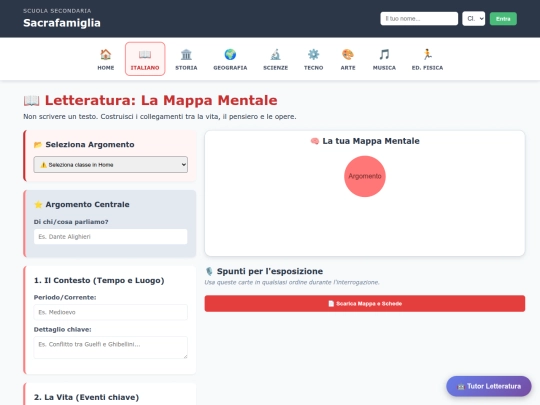Click the 'Seleziona Argomento' folder heading
This screenshot has width=540, height=405.
click(84, 144)
